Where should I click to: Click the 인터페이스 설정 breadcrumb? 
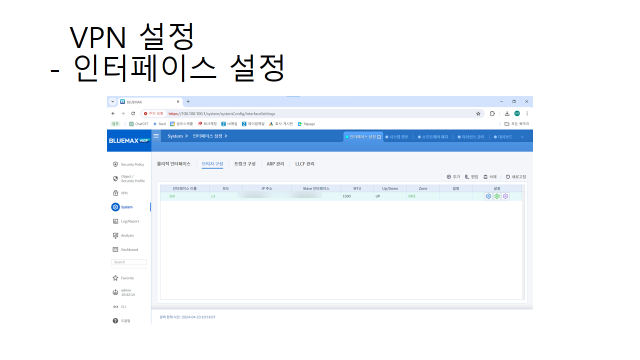click(x=207, y=136)
